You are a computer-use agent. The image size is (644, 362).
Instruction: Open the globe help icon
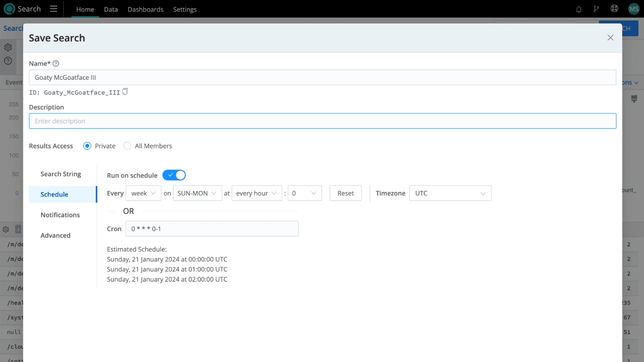pyautogui.click(x=614, y=9)
